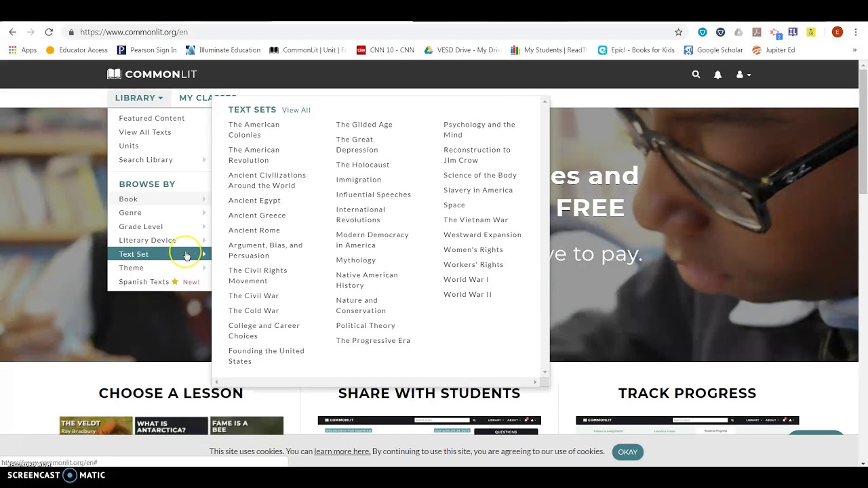
Task: Open The Progressive Era text set
Action: [373, 341]
